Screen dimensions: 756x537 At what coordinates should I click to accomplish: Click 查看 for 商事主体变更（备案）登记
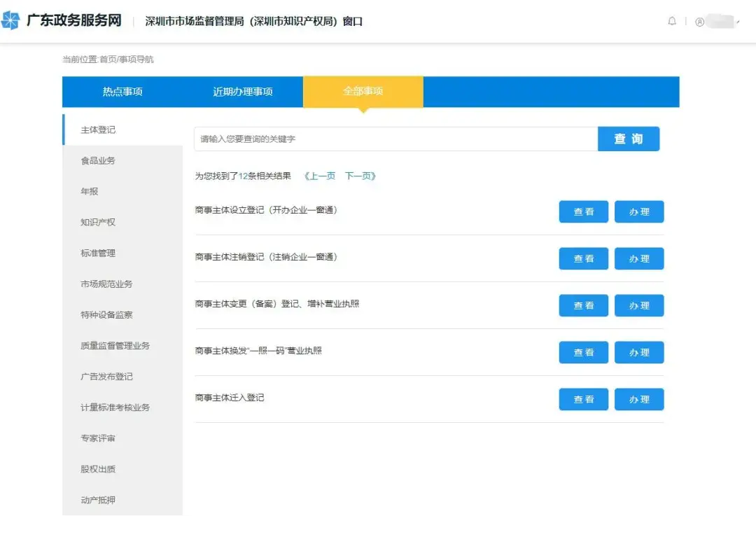(583, 305)
